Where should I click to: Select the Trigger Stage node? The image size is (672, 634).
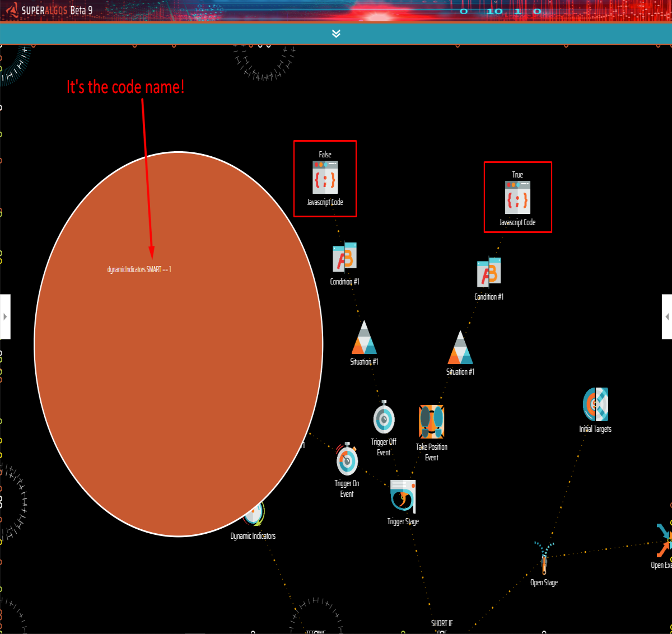tap(403, 497)
